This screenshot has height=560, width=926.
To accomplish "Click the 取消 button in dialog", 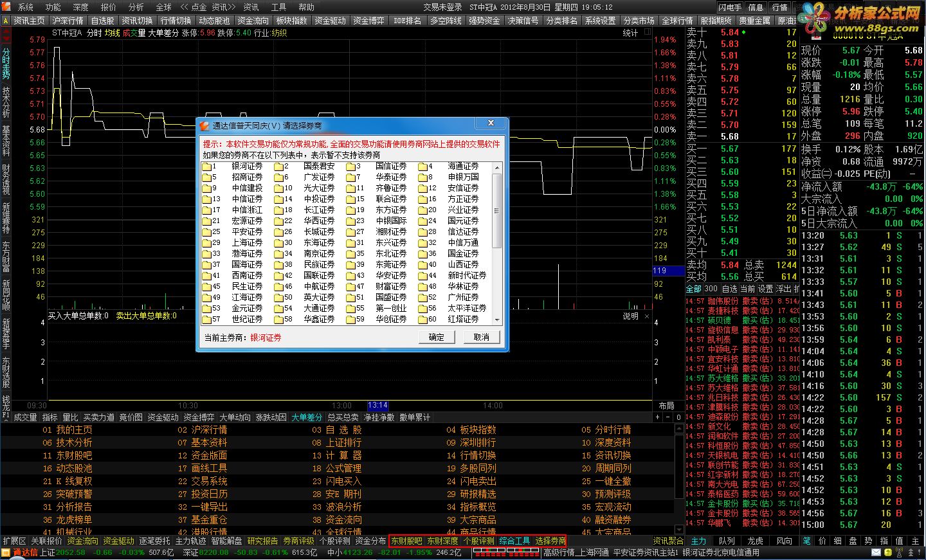I will [482, 337].
